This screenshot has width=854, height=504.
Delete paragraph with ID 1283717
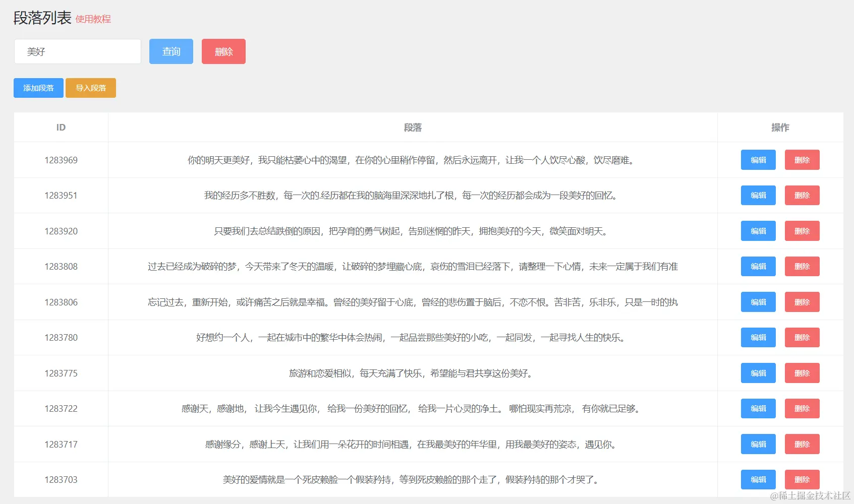(x=802, y=444)
